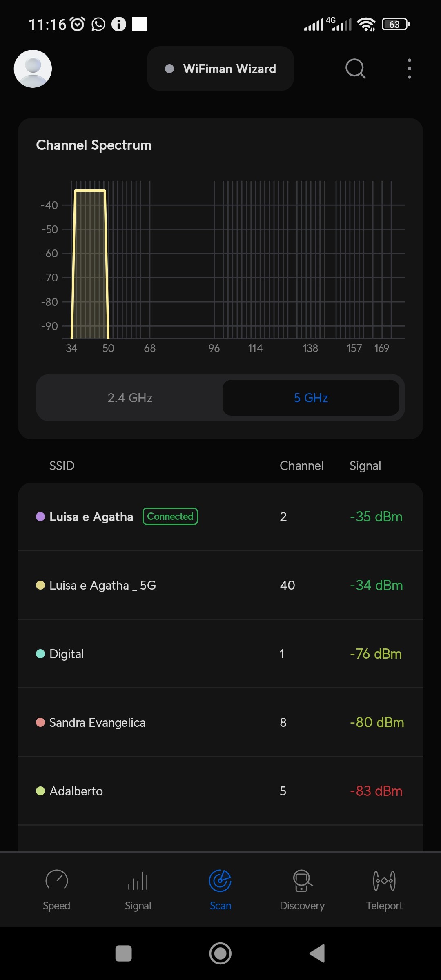Open the WiFiman Wizard button
The width and height of the screenshot is (441, 980).
(x=220, y=69)
